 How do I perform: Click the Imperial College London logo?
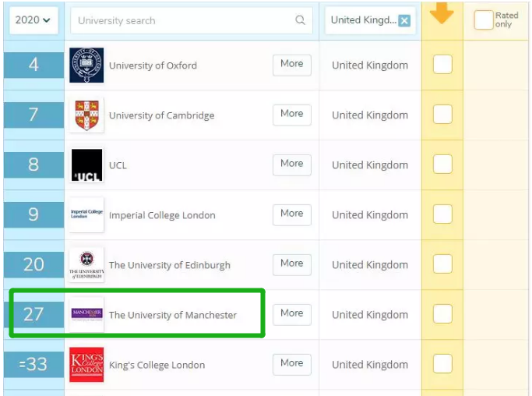coord(86,215)
